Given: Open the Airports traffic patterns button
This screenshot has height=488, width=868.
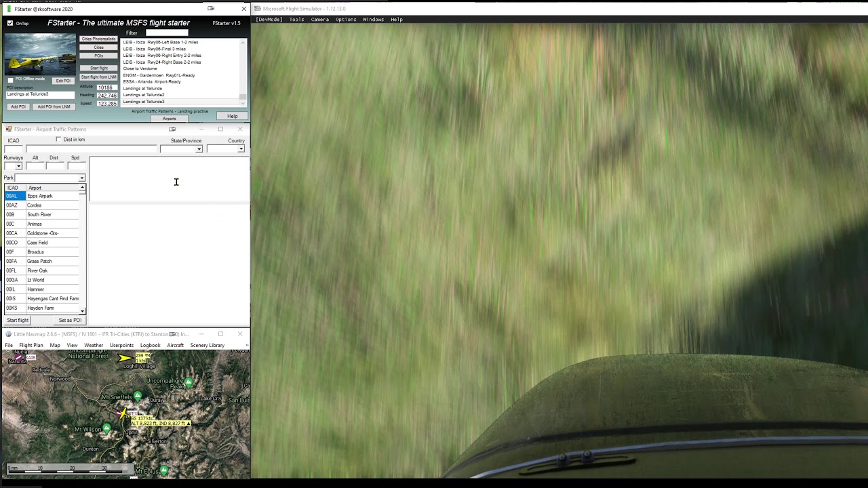Looking at the screenshot, I should click(169, 119).
